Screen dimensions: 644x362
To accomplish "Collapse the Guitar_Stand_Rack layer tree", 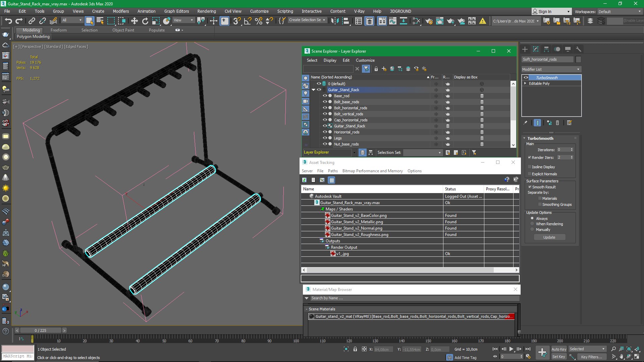I will click(x=314, y=90).
